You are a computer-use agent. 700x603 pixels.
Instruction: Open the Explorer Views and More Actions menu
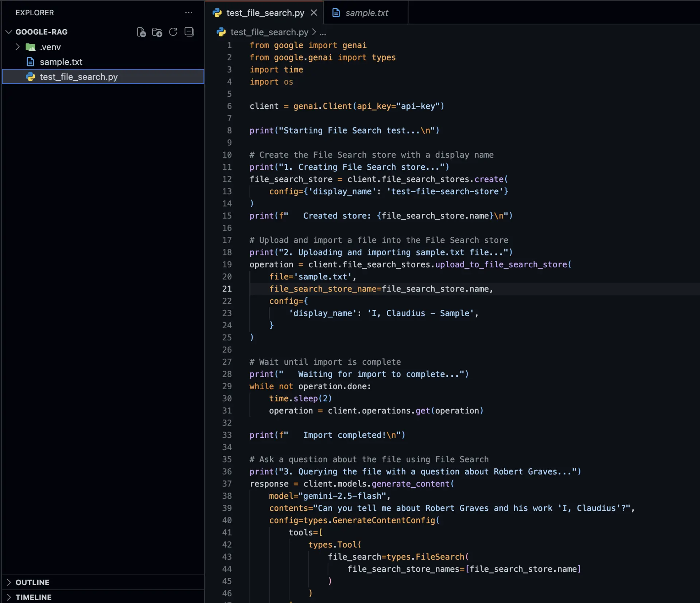(188, 13)
